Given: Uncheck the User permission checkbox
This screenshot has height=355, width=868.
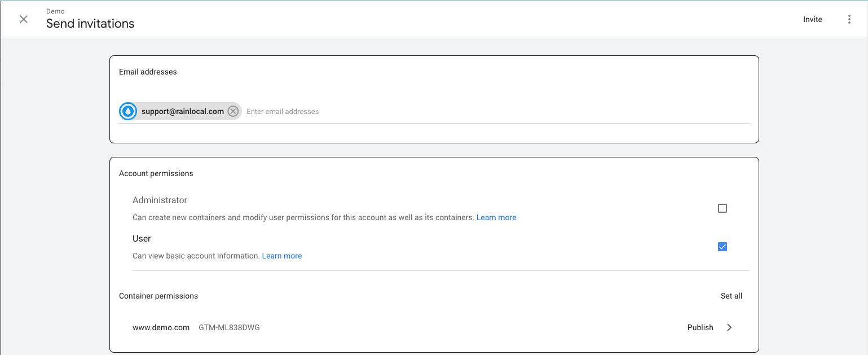Looking at the screenshot, I should pos(722,247).
